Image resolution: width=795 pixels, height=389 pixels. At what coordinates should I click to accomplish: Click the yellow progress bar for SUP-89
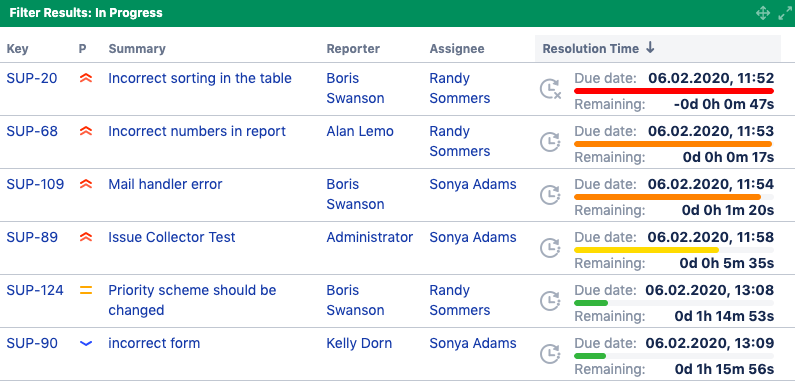coord(646,250)
